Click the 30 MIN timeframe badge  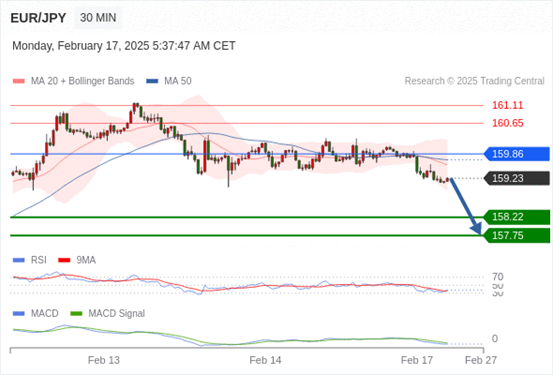98,18
